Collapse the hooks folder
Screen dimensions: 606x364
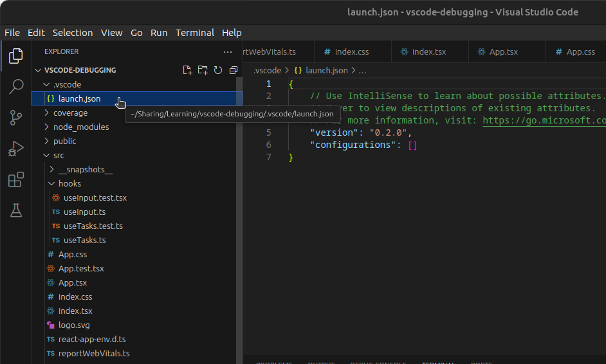pos(69,183)
